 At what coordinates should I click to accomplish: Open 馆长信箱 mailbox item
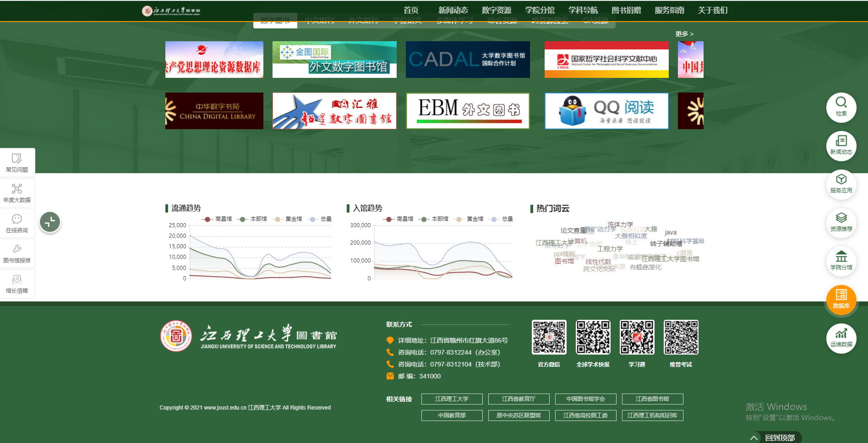pyautogui.click(x=17, y=284)
